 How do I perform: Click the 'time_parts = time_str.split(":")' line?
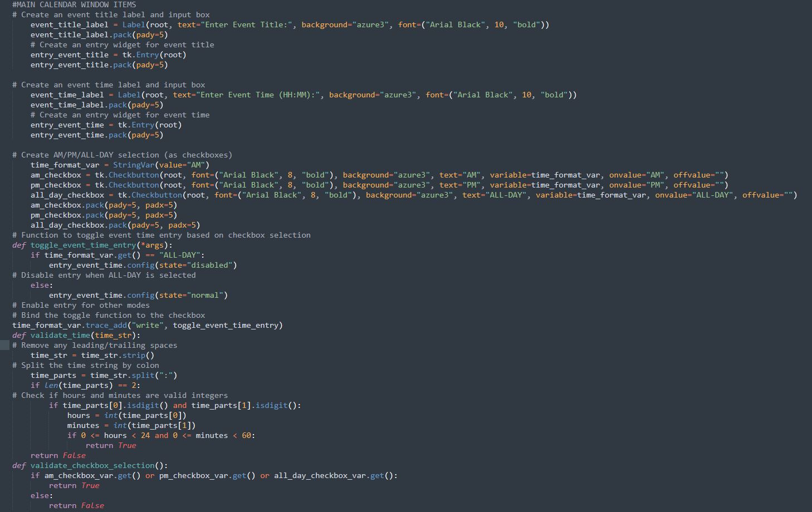point(104,375)
